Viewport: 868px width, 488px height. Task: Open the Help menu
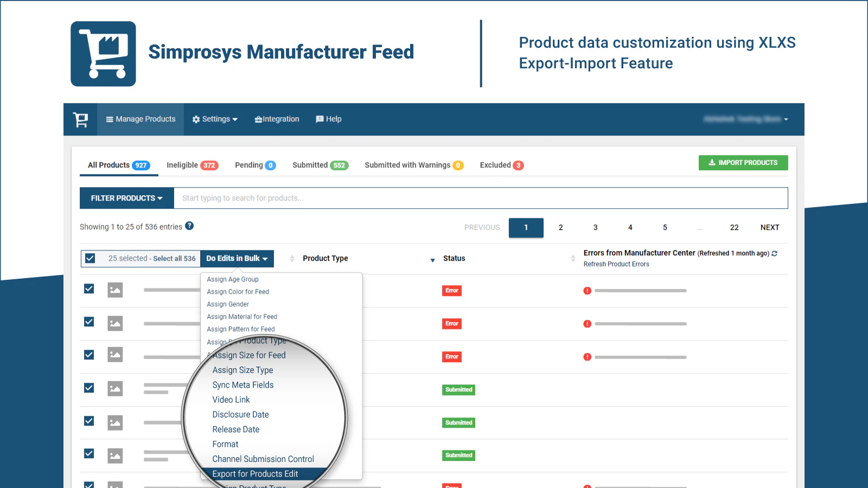[x=329, y=119]
